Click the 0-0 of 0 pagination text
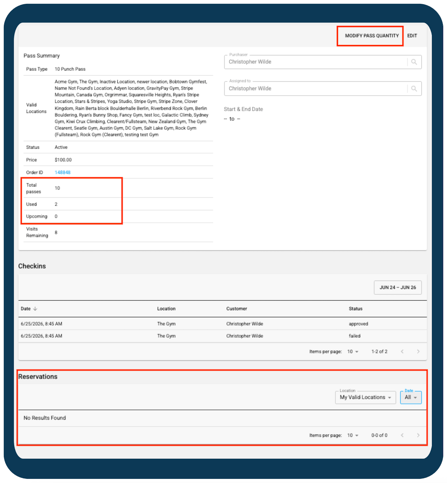447x483 pixels. [379, 435]
